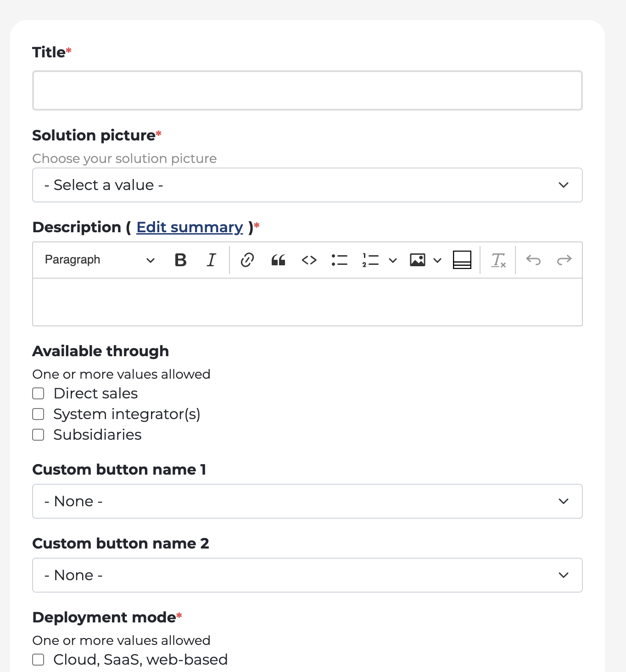The image size is (626, 672).
Task: Enable the Cloud, SaaS, web-based deployment mode
Action: point(38,659)
